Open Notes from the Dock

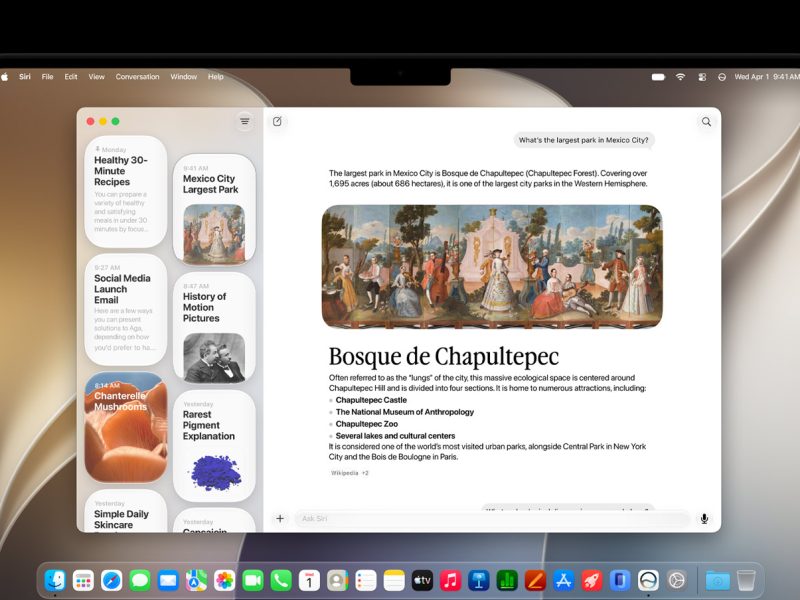[394, 580]
